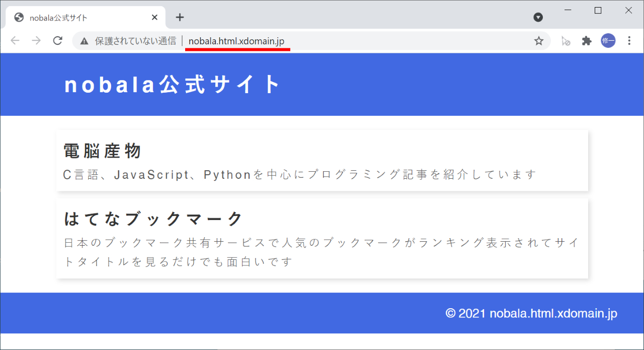Click the はてなブックマーク description text
The width and height of the screenshot is (644, 350).
pos(322,252)
